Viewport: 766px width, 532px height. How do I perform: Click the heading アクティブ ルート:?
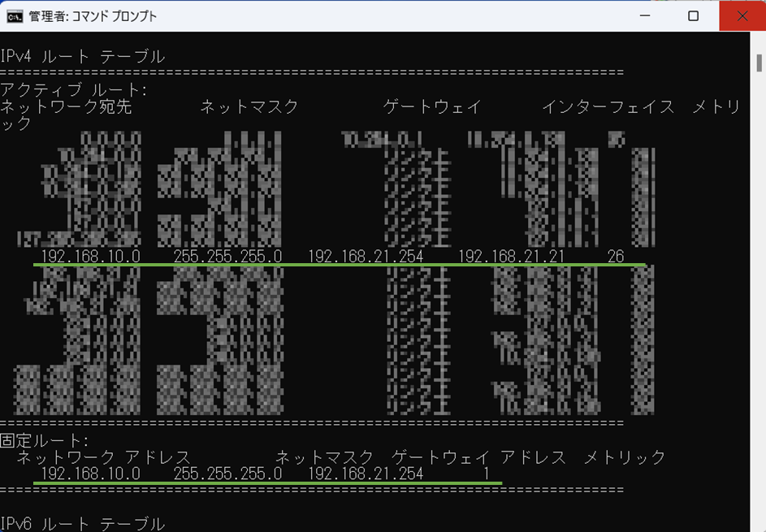tap(73, 90)
